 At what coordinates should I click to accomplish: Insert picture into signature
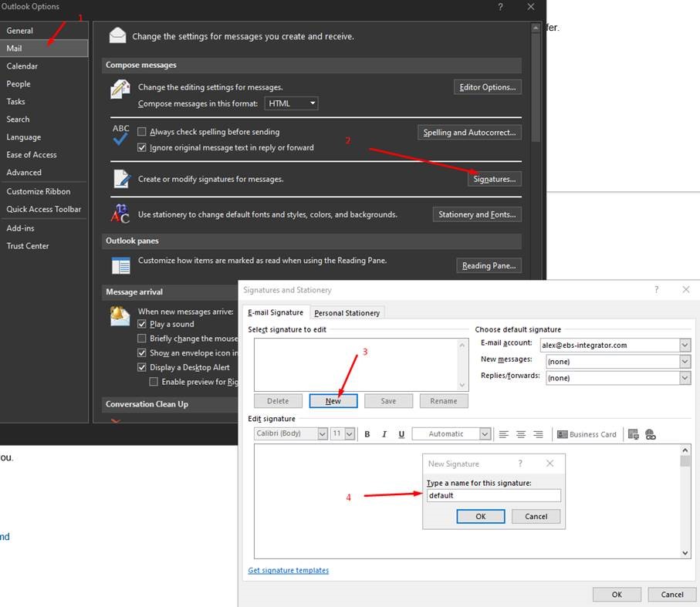[x=634, y=434]
